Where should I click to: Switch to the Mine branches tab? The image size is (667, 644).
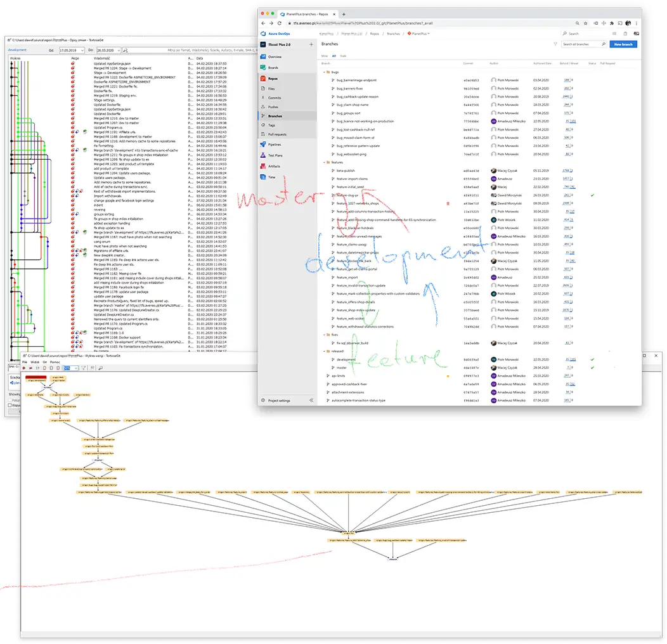pyautogui.click(x=325, y=56)
